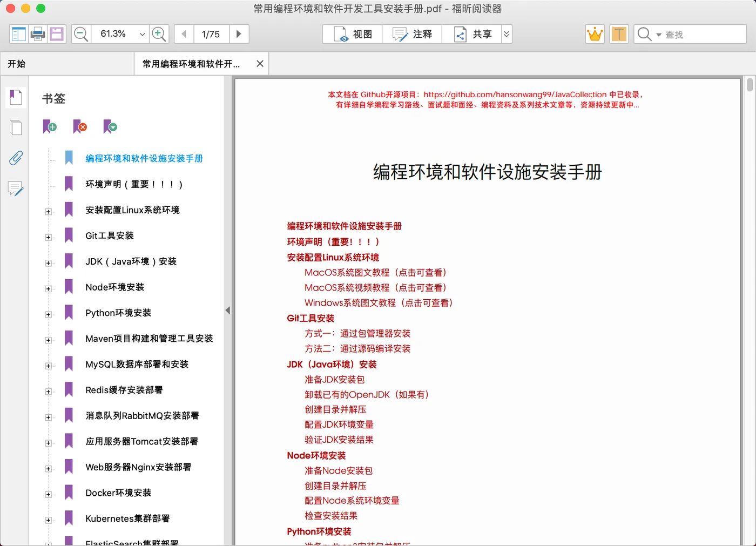Viewport: 756px width, 546px height.
Task: Go to previous page arrow
Action: [184, 34]
